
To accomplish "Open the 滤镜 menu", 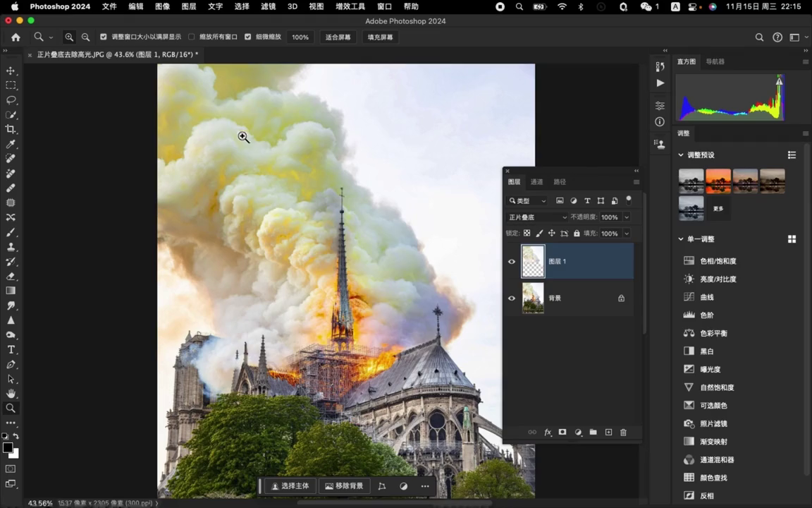I will pyautogui.click(x=268, y=6).
